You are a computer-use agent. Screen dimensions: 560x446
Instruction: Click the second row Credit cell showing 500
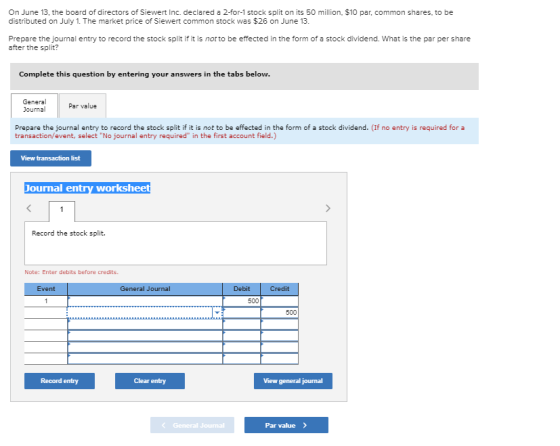tap(280, 313)
